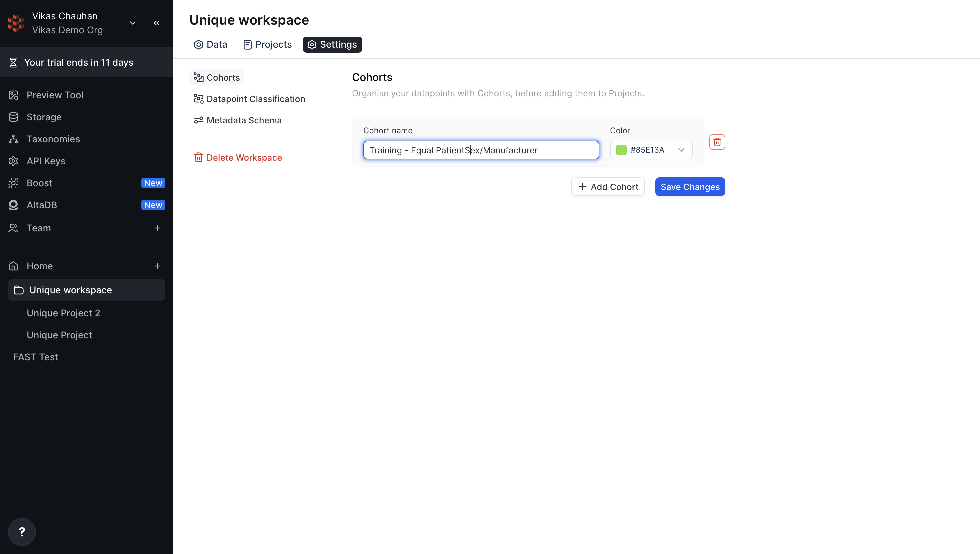The height and width of the screenshot is (554, 980).
Task: Open the Boost feature
Action: click(40, 183)
